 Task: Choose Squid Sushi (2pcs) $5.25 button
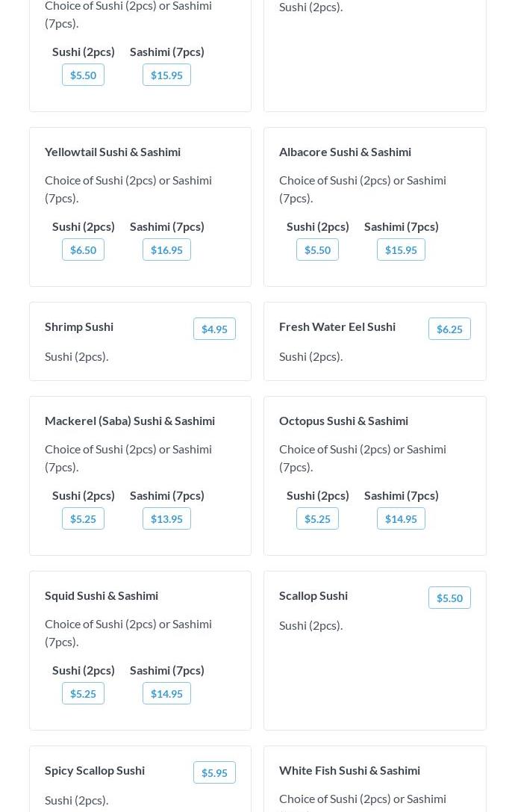(83, 693)
